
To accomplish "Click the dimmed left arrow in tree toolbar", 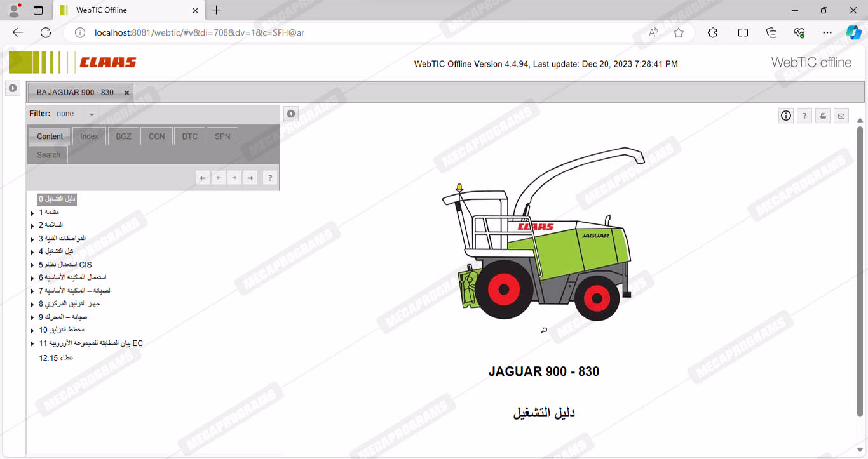I will point(219,178).
